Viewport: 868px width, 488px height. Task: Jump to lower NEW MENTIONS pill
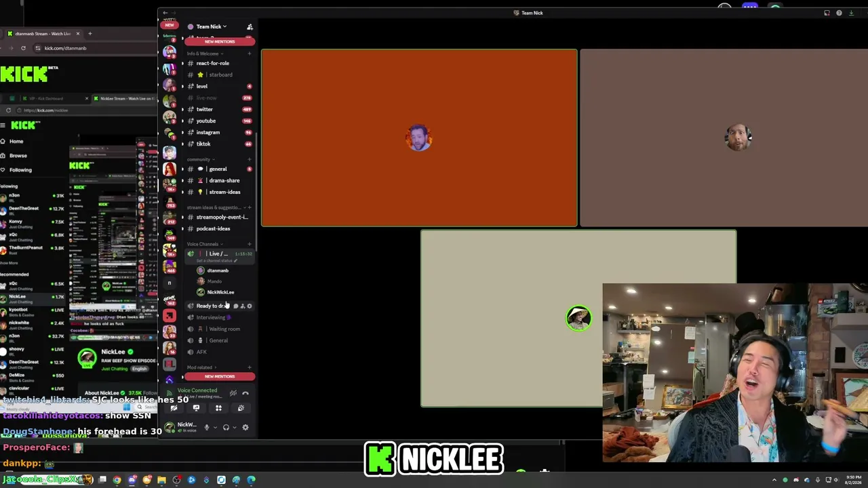point(220,376)
